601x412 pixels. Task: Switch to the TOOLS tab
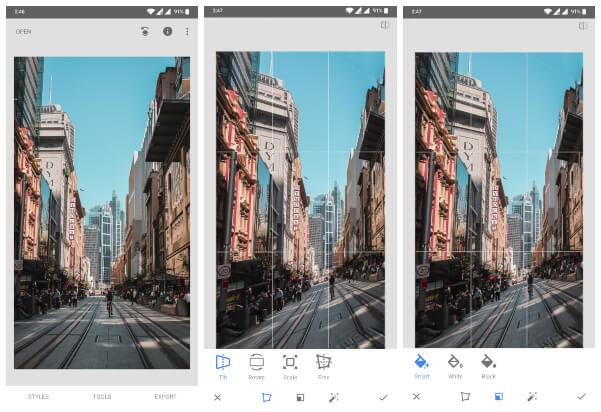(102, 396)
